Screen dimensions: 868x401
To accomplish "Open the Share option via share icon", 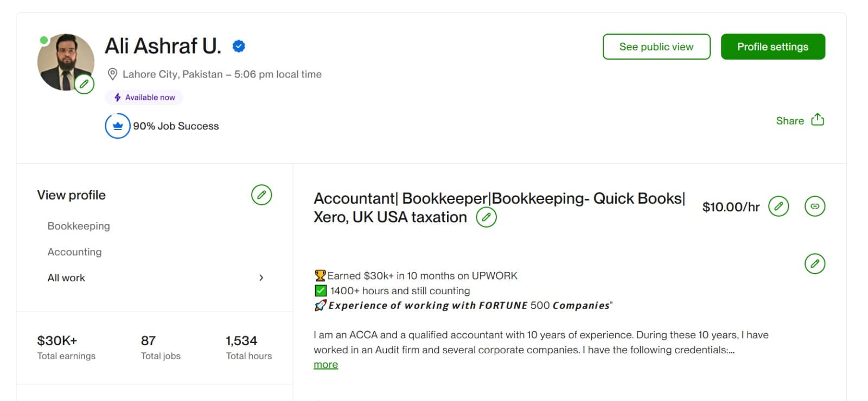I will pyautogui.click(x=817, y=119).
